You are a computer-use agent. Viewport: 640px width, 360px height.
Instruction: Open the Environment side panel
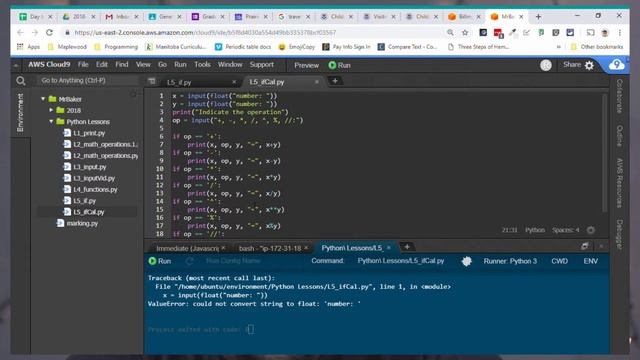pyautogui.click(x=20, y=113)
